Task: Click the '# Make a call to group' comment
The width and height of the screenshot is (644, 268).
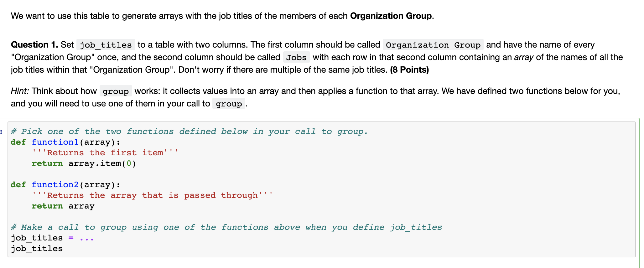Action: 226,227
